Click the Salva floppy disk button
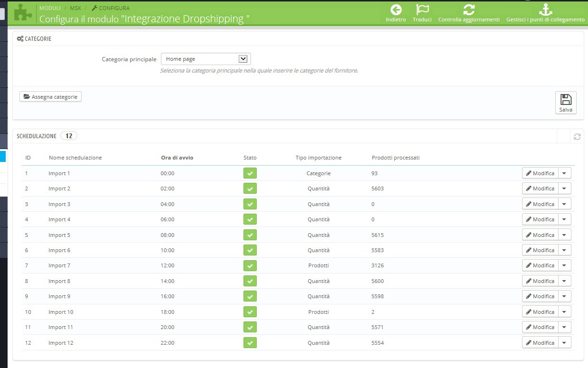 point(566,103)
